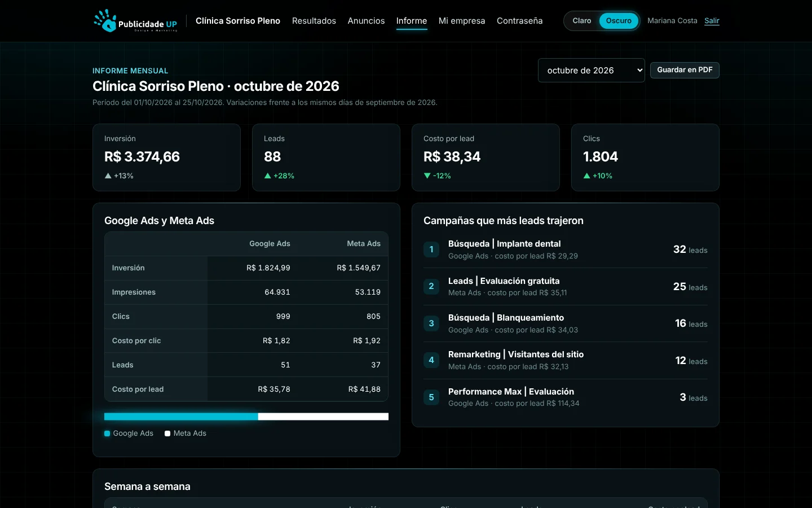812x508 pixels.
Task: Click the Costo por lead value R$ 38,34
Action: (x=452, y=157)
